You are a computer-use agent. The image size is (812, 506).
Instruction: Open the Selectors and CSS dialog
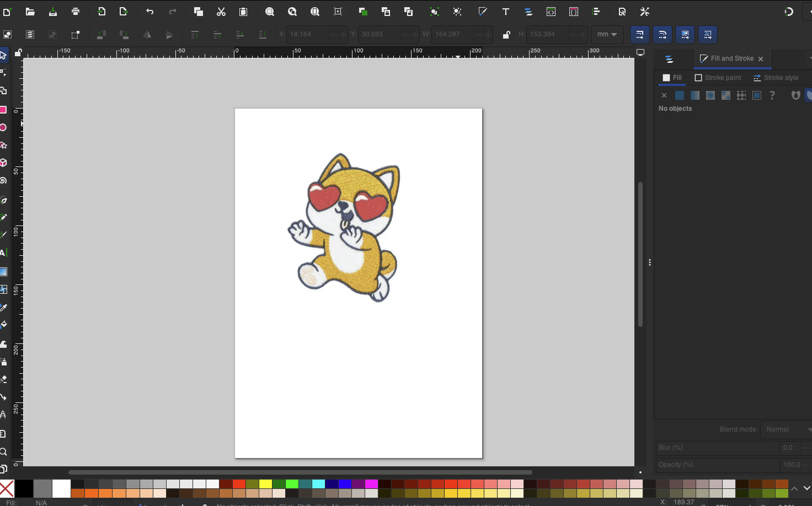[574, 12]
